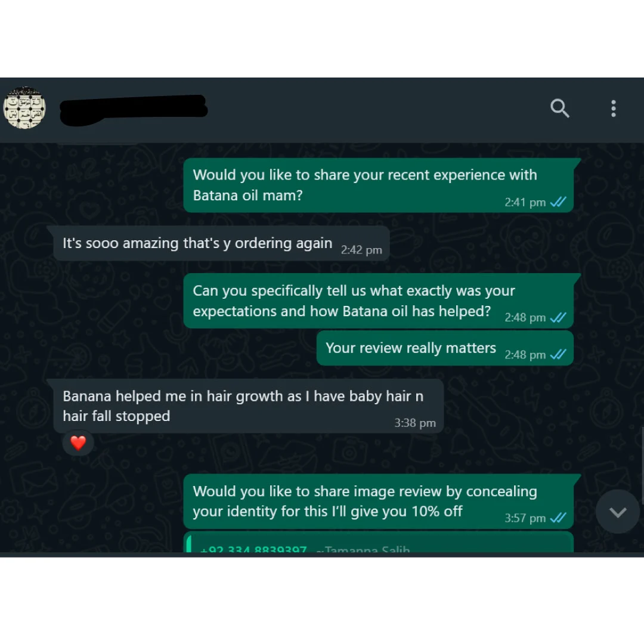The height and width of the screenshot is (644, 644).
Task: Jump to latest messages with down-arrow button
Action: pos(617,512)
